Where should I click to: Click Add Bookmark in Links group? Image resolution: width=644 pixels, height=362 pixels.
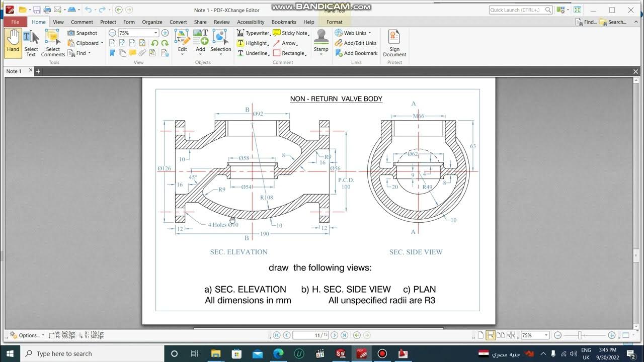[356, 53]
